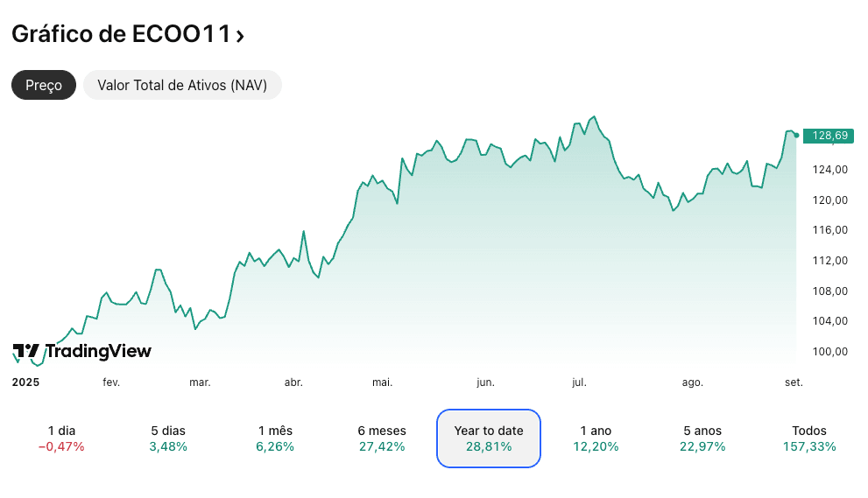Click the Gráfico de ECOO11 heading link
Image resolution: width=868 pixels, height=498 pixels.
click(x=121, y=35)
